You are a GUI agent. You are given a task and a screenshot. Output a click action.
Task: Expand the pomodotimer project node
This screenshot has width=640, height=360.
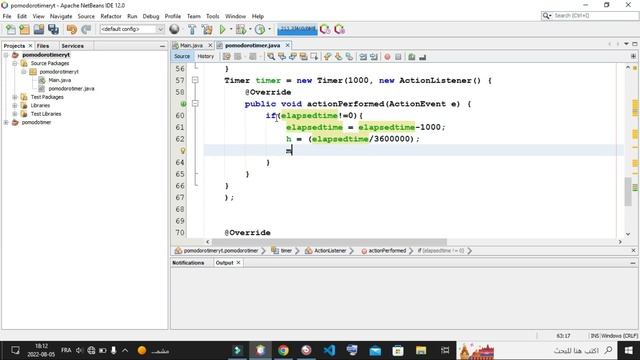[6, 122]
